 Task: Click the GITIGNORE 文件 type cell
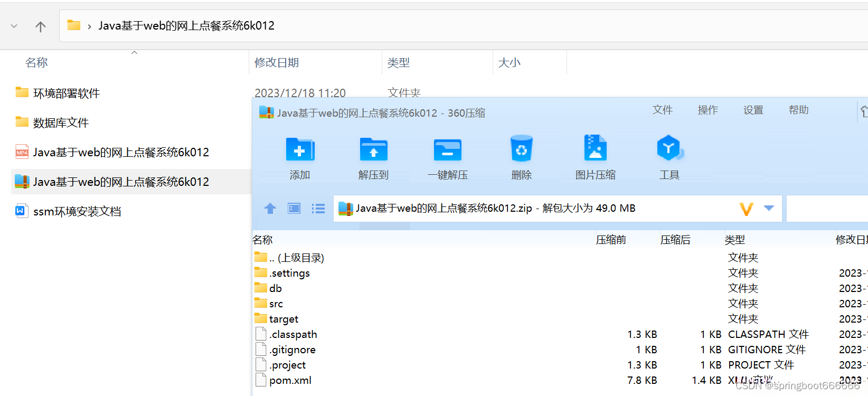click(767, 350)
